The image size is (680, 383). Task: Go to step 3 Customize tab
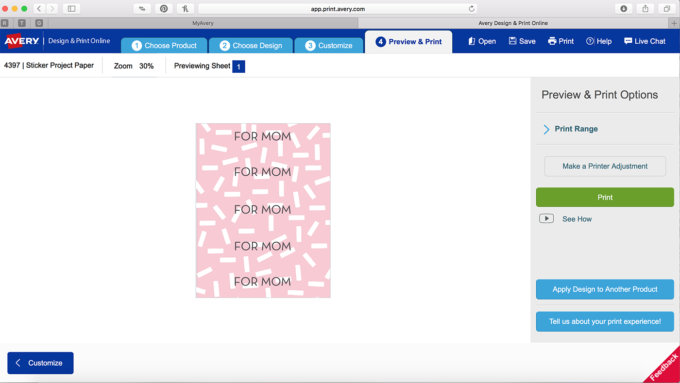329,46
